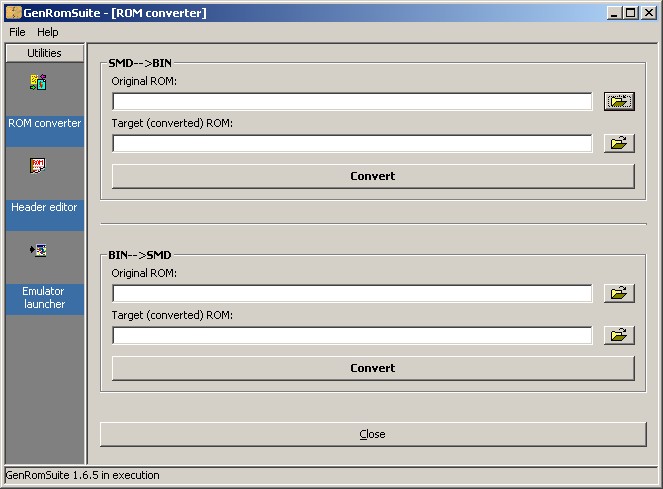Focus SMD-->BIN Target converted ROM field
Image resolution: width=663 pixels, height=489 pixels.
352,143
